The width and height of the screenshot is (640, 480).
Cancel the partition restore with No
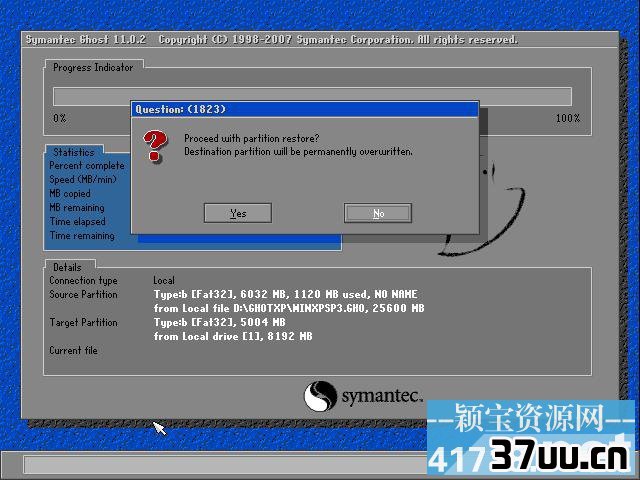click(378, 213)
